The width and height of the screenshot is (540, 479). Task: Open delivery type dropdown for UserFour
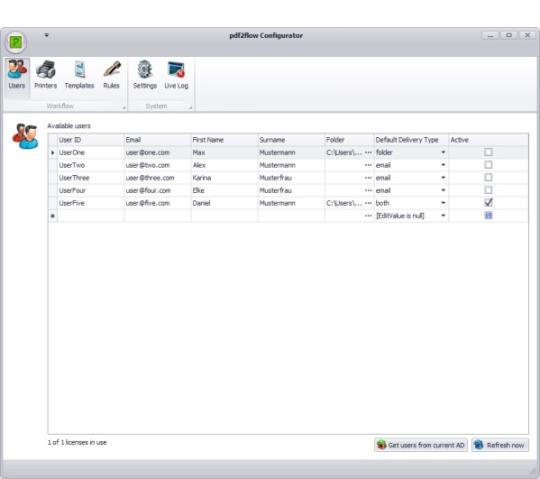coord(443,190)
